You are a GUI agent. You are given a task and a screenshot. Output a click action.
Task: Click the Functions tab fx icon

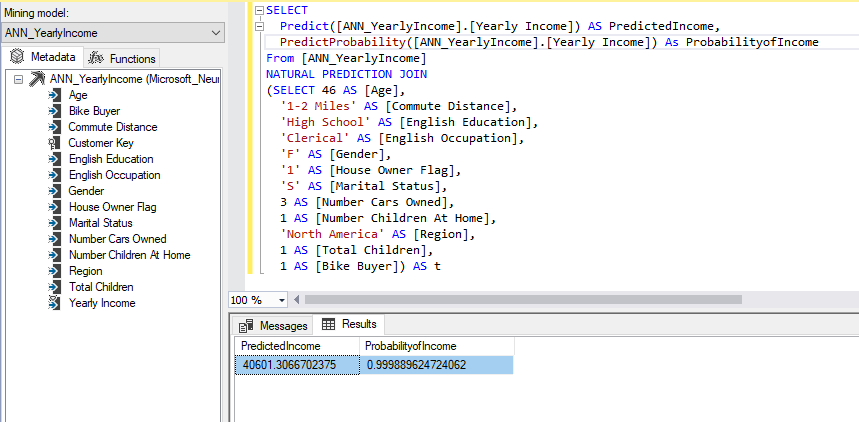coord(96,58)
